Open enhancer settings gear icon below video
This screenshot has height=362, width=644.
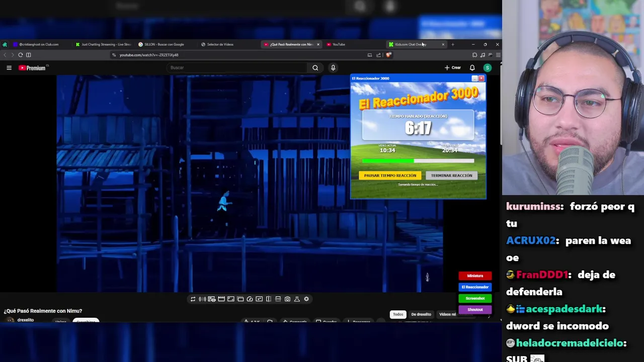[x=306, y=299]
